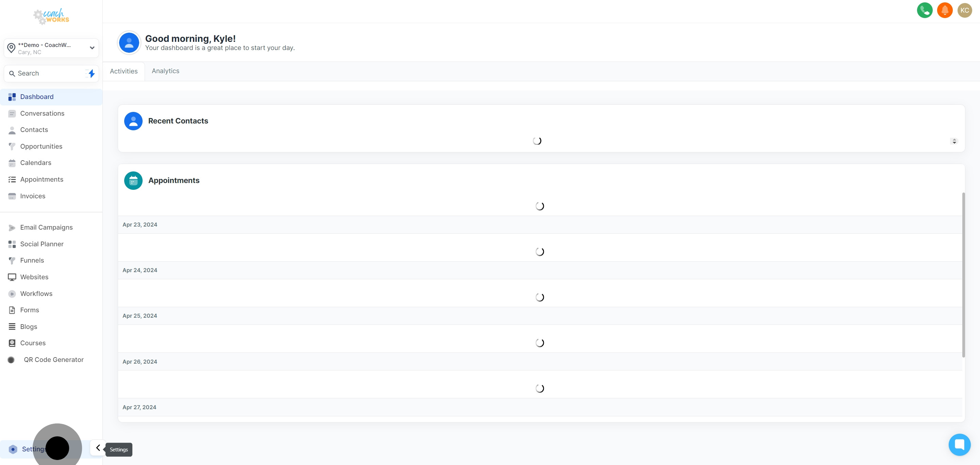Viewport: 980px width, 465px height.
Task: Go to Email Campaigns
Action: pyautogui.click(x=46, y=227)
